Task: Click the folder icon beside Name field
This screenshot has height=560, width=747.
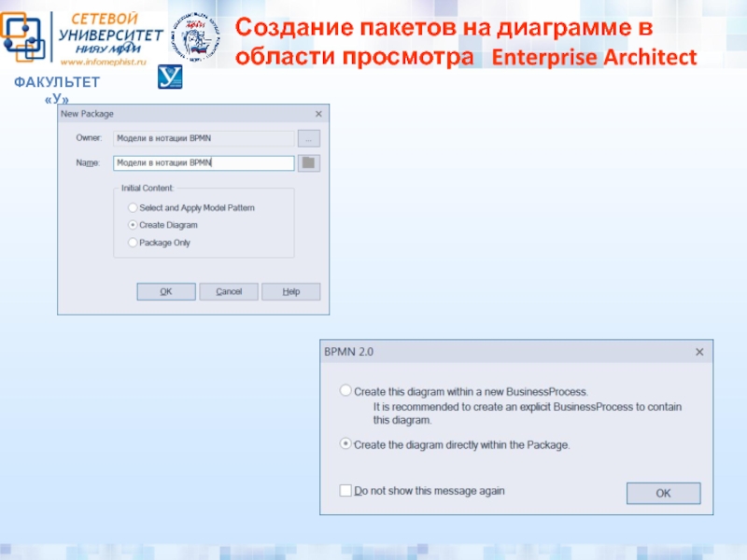Action: point(309,162)
